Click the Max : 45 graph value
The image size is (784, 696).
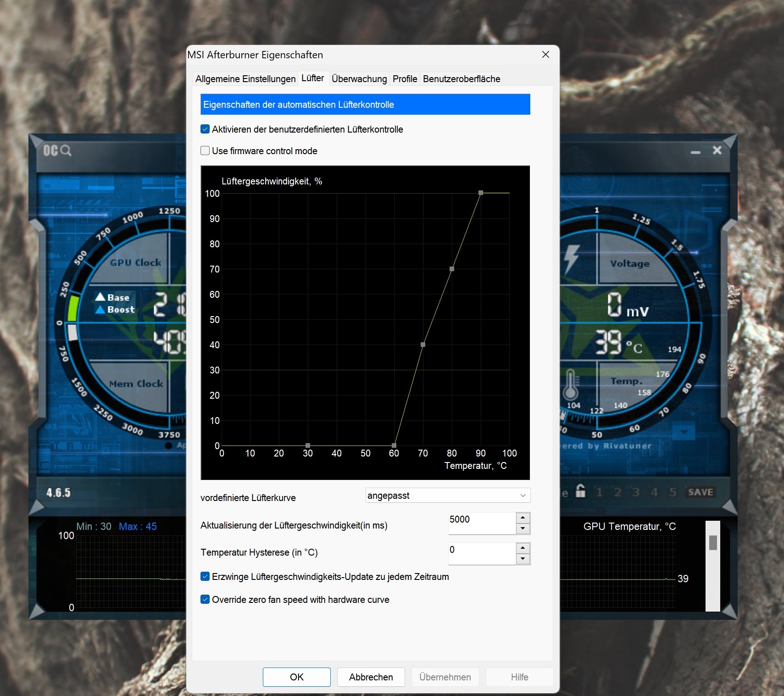coord(138,526)
